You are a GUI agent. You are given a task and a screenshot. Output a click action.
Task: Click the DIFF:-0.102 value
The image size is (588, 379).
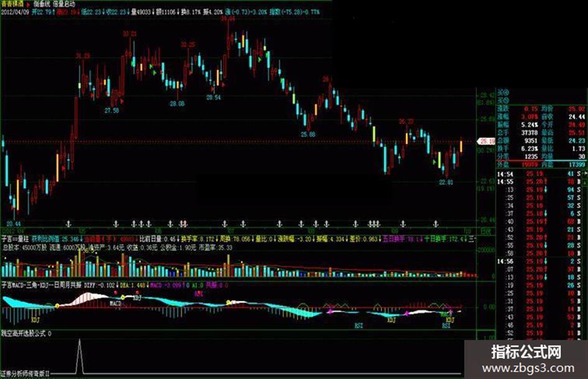100,285
